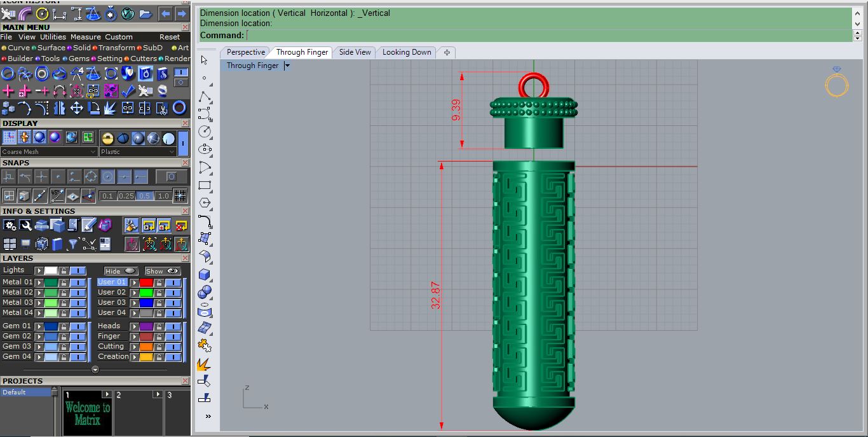Click the blue checkmark icon in the main menu tools

pos(128,90)
